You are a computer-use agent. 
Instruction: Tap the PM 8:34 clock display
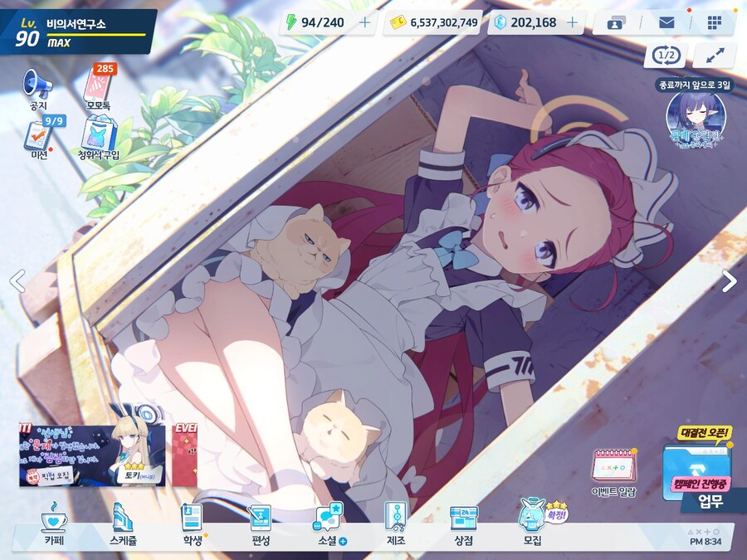coord(705,542)
